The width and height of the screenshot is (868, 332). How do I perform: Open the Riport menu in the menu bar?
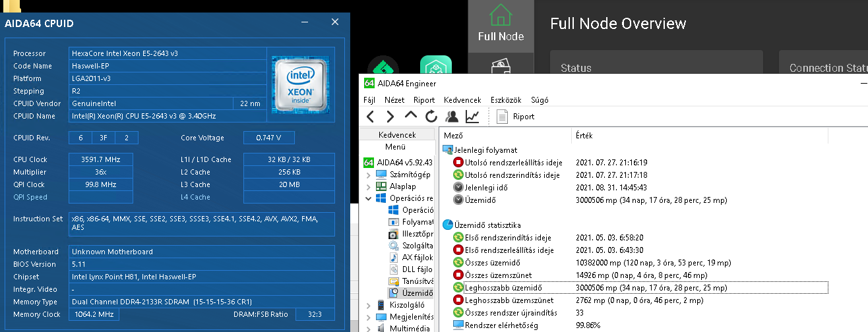[x=424, y=100]
